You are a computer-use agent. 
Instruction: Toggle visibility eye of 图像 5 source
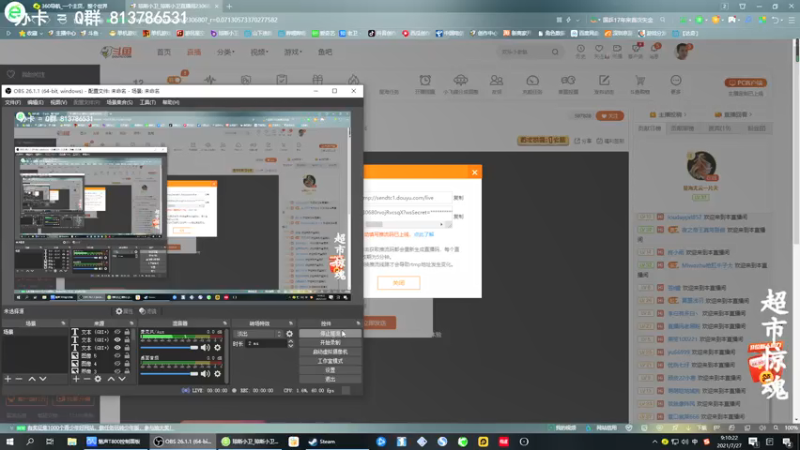coord(117,356)
